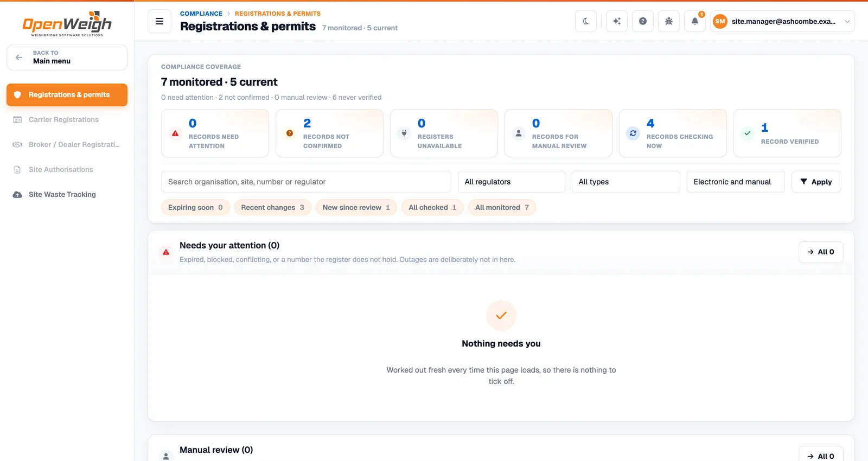Toggle the All checked filter chip
Image resolution: width=868 pixels, height=461 pixels.
(432, 208)
